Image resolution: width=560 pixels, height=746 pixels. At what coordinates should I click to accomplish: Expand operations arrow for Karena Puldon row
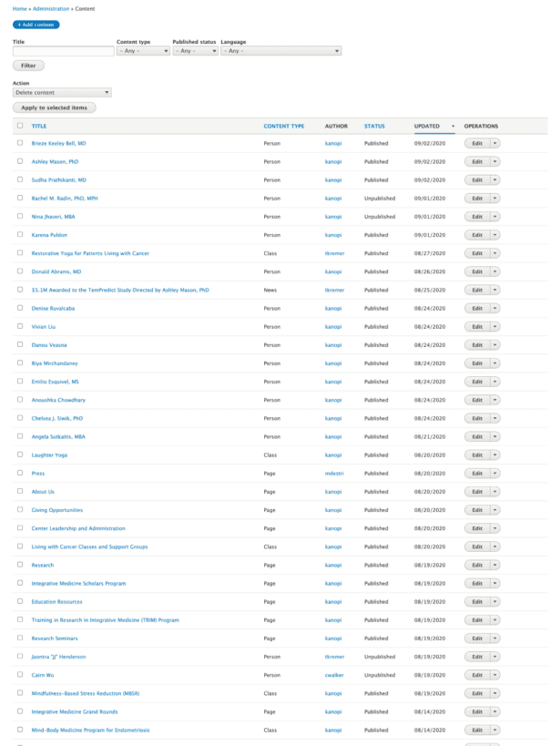(494, 235)
